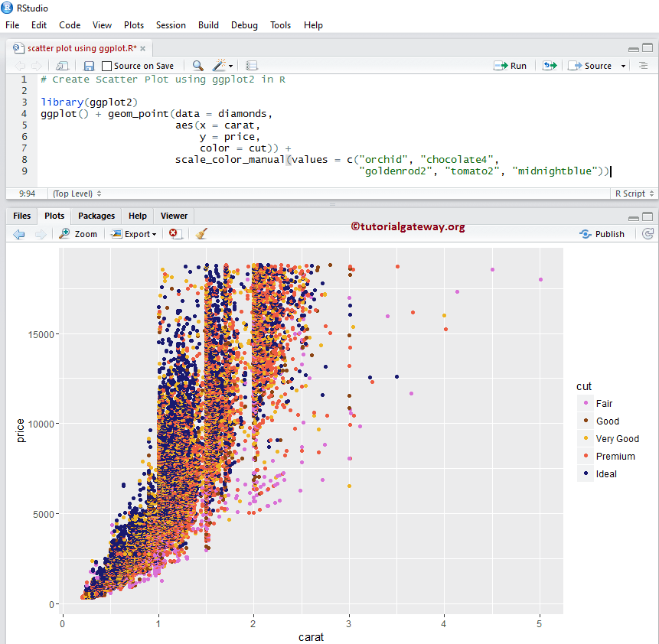Open the (Top Level) scope navigator
This screenshot has height=644, width=659.
coord(77,194)
